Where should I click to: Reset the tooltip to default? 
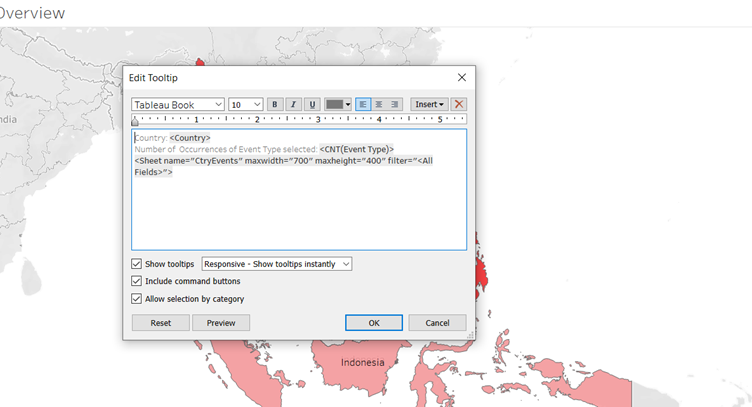(x=161, y=323)
